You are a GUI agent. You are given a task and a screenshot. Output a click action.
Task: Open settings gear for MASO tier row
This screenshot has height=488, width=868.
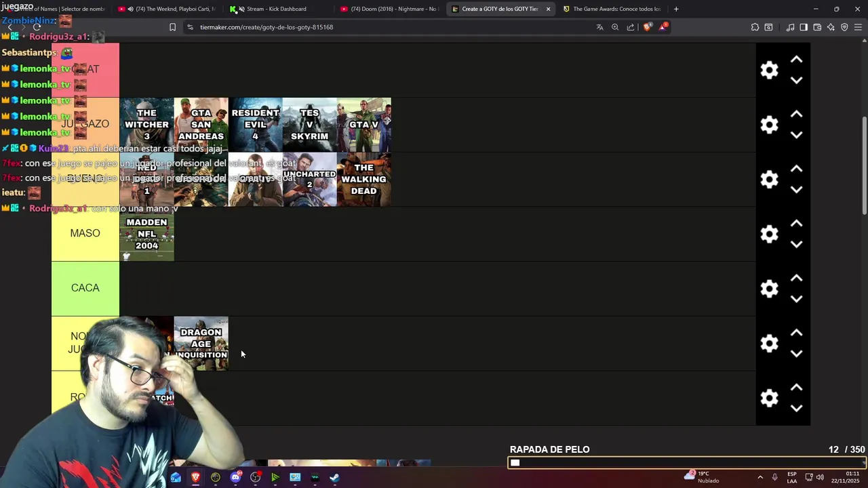click(x=769, y=234)
